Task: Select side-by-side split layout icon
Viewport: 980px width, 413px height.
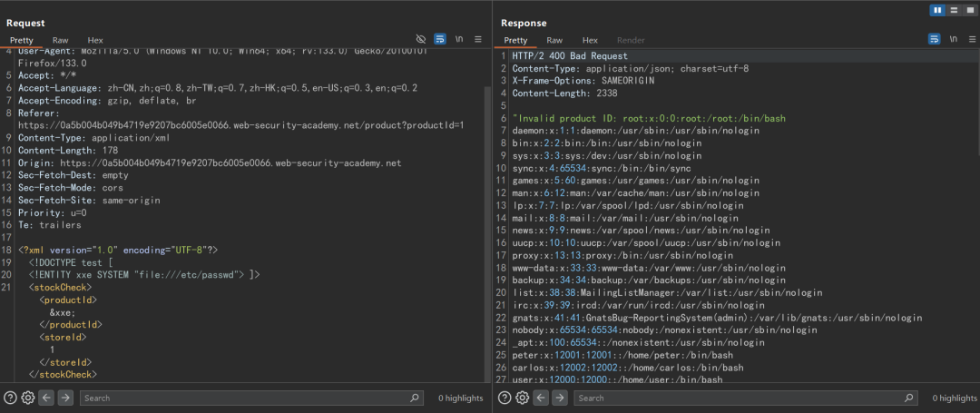Action: (x=936, y=10)
